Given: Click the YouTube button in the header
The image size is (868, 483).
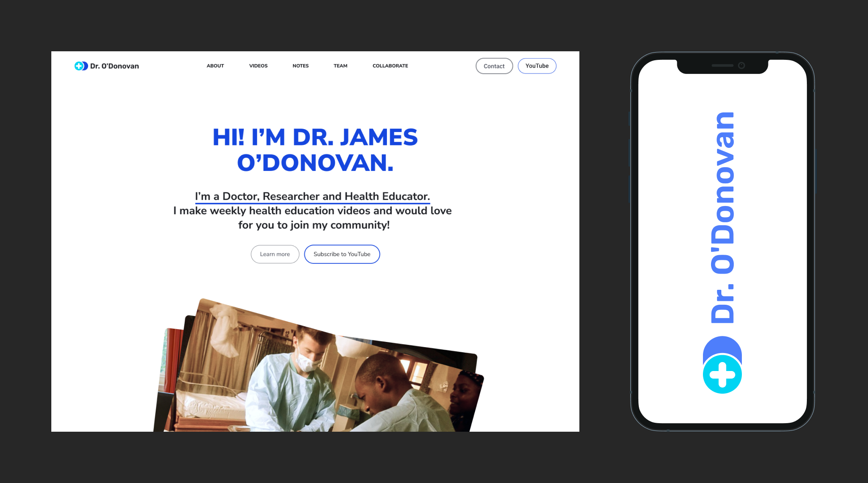Looking at the screenshot, I should [x=537, y=66].
